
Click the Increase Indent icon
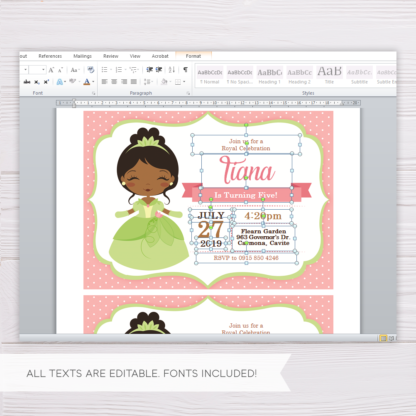pos(159,70)
